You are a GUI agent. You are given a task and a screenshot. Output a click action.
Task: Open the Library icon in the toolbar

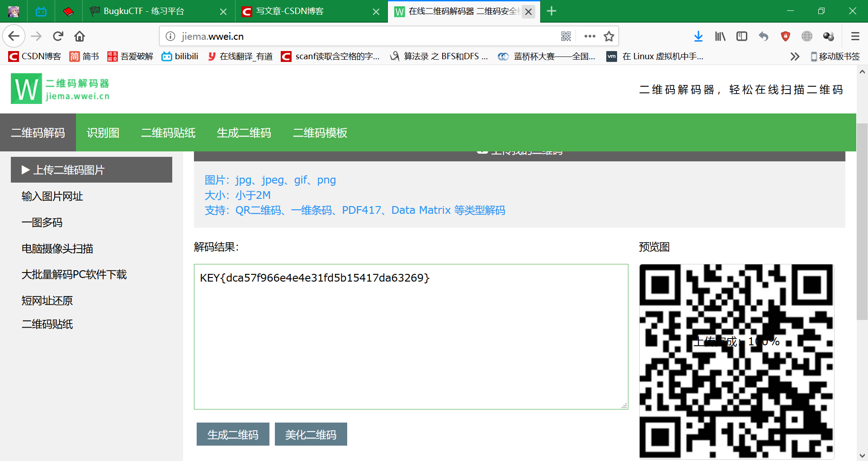(720, 36)
